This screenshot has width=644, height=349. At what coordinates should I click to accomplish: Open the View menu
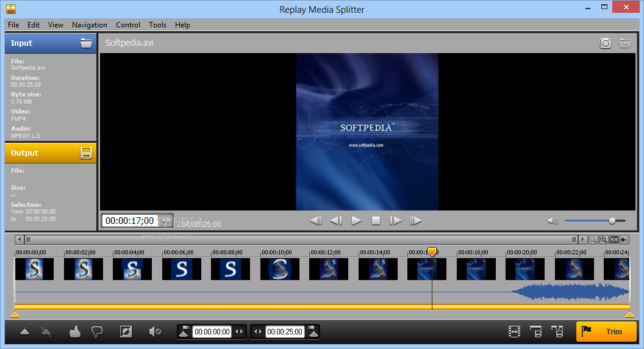coord(55,24)
